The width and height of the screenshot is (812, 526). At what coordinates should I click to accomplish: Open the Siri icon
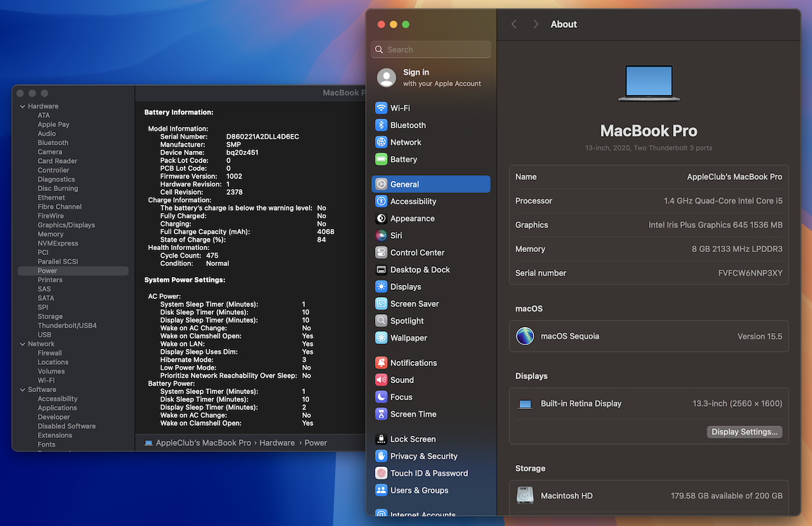(x=381, y=235)
